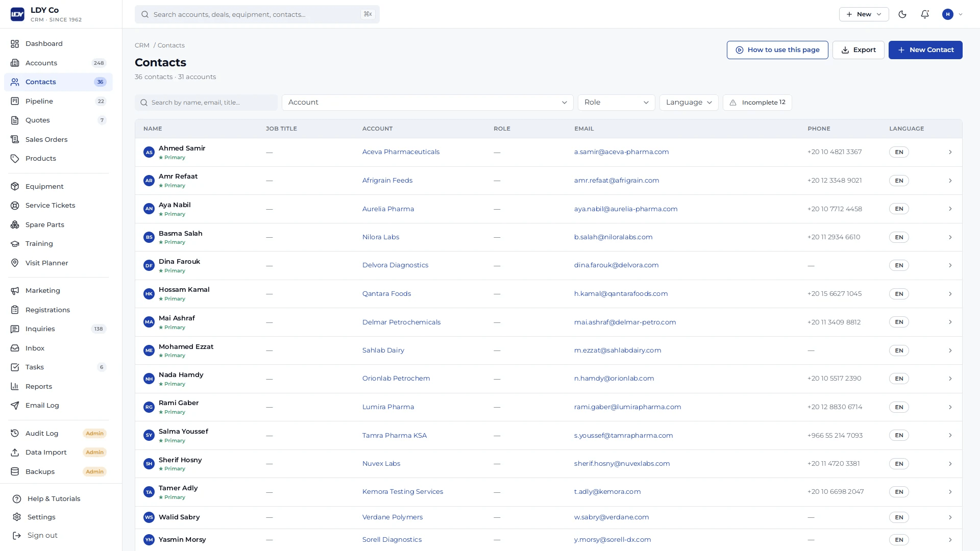Image resolution: width=980 pixels, height=551 pixels.
Task: Open the Language filter dropdown
Action: pyautogui.click(x=689, y=103)
